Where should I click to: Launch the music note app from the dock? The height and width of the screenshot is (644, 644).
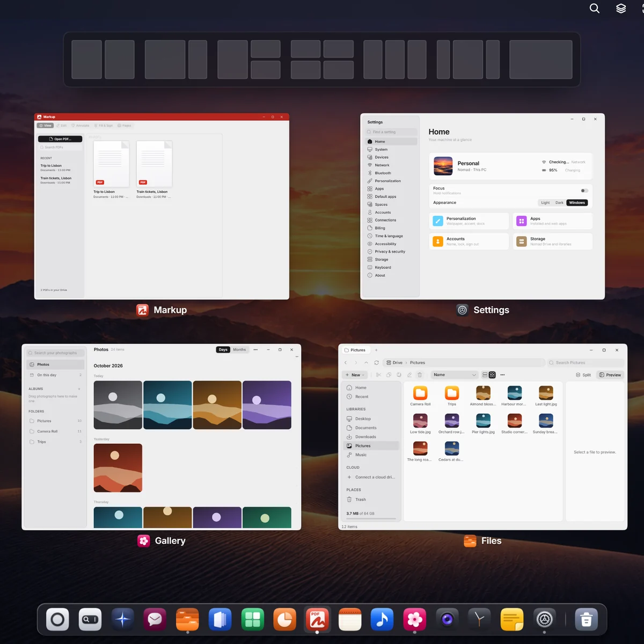(382, 619)
